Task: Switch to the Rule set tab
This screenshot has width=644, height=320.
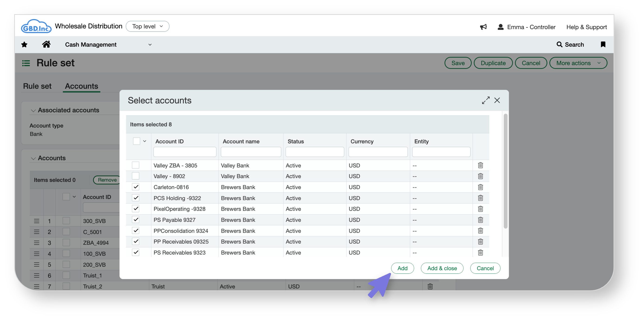Action: coord(37,86)
